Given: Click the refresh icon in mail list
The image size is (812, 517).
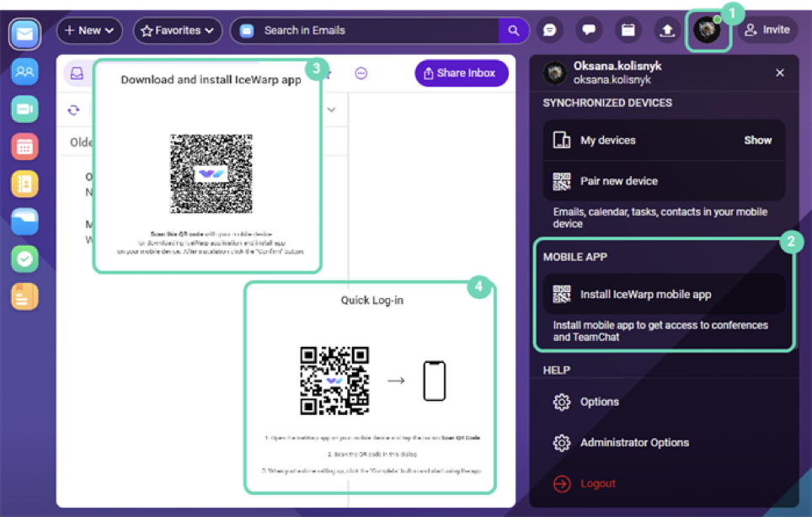Looking at the screenshot, I should (x=73, y=109).
